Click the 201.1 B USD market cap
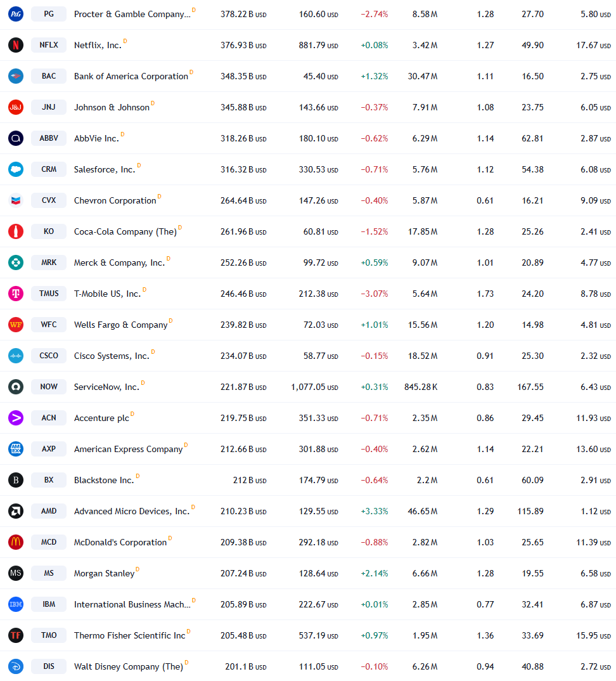The height and width of the screenshot is (681, 616). pos(246,666)
